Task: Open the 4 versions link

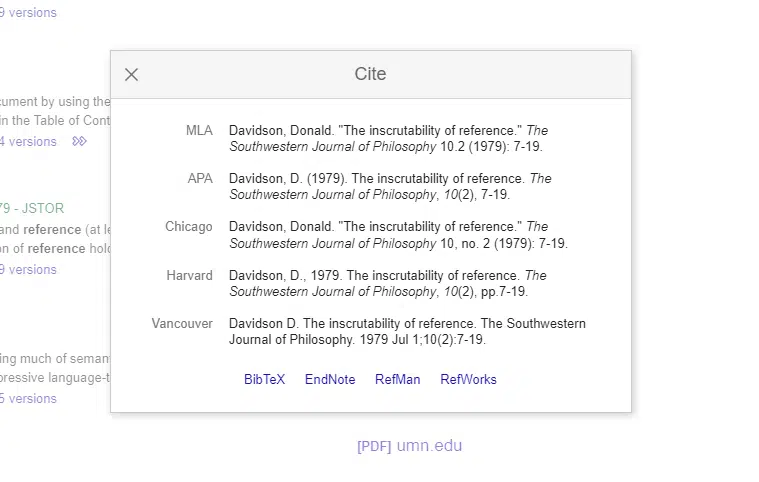Action: coord(28,142)
